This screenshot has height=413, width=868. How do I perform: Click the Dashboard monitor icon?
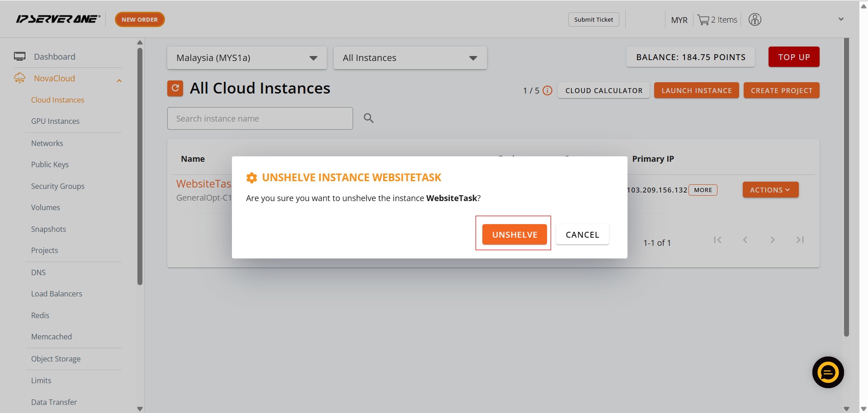(x=19, y=56)
